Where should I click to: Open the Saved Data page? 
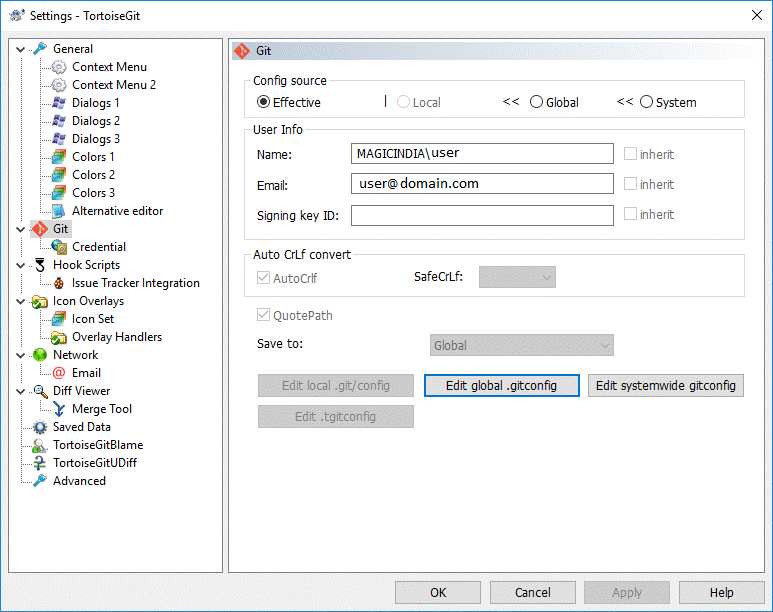82,427
